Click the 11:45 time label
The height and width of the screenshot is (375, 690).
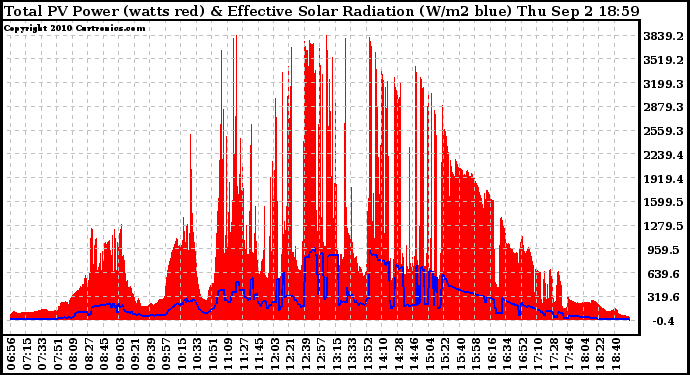pyautogui.click(x=259, y=354)
